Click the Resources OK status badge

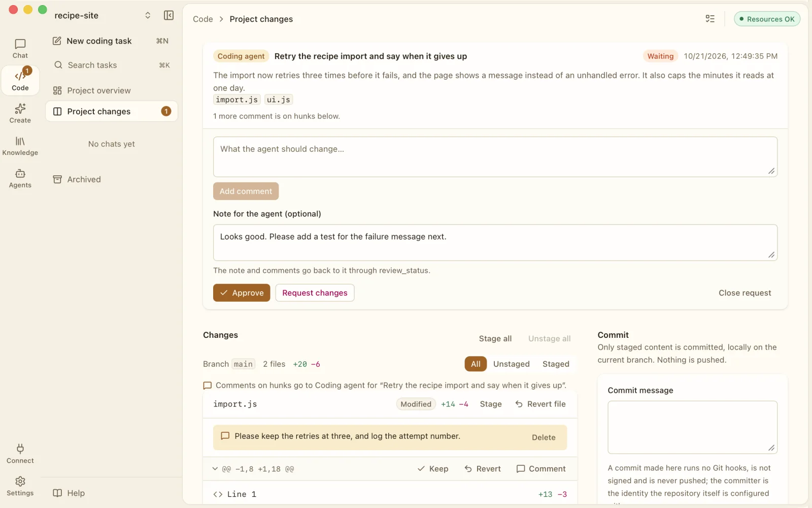pyautogui.click(x=767, y=19)
